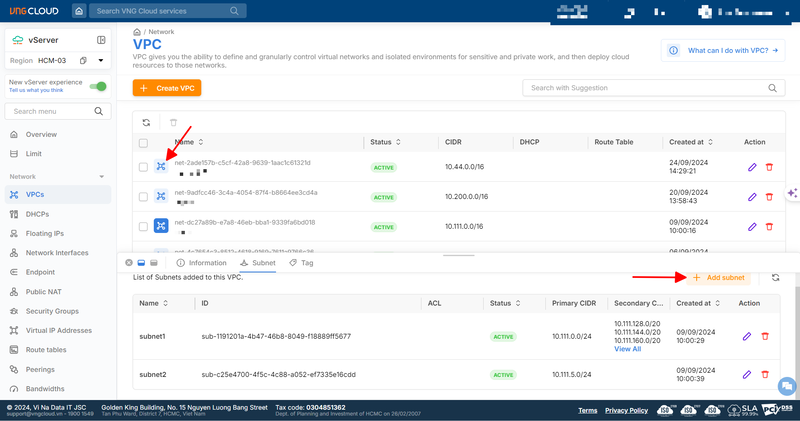The width and height of the screenshot is (800, 421).
Task: Delete subnet1 using trash icon
Action: (765, 337)
